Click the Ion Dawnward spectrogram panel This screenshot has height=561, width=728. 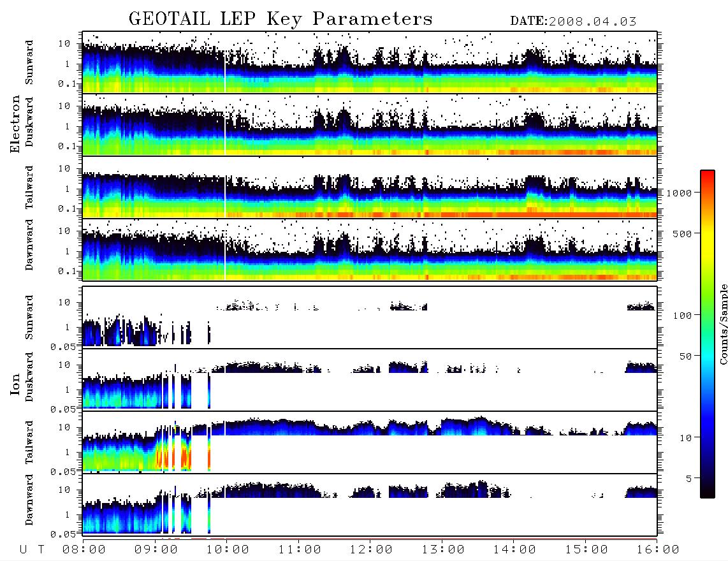pos(370,504)
